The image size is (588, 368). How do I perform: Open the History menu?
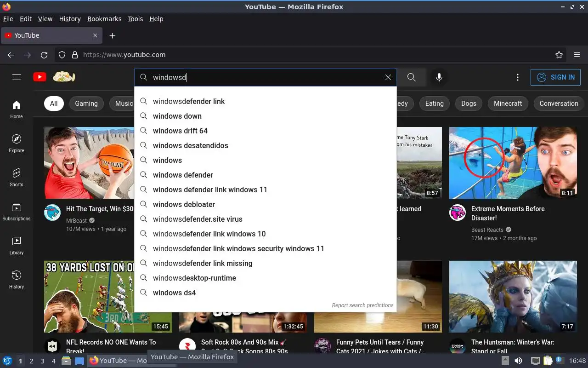click(70, 19)
